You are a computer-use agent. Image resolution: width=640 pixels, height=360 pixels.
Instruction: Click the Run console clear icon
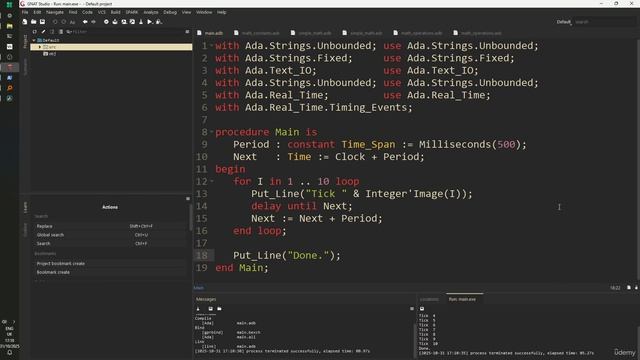tap(422, 309)
